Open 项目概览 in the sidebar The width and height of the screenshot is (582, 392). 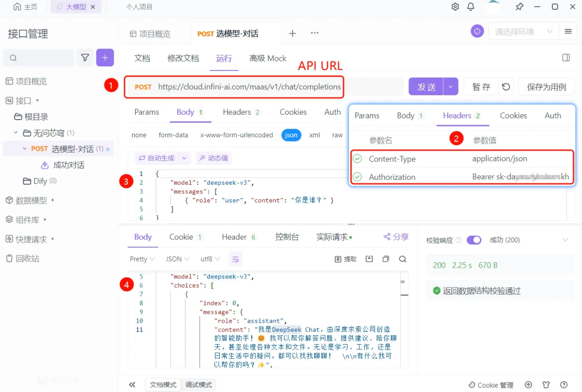pos(26,81)
